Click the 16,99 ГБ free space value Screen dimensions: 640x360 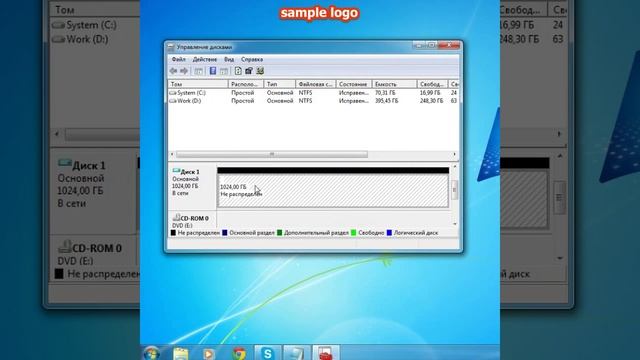tap(430, 93)
